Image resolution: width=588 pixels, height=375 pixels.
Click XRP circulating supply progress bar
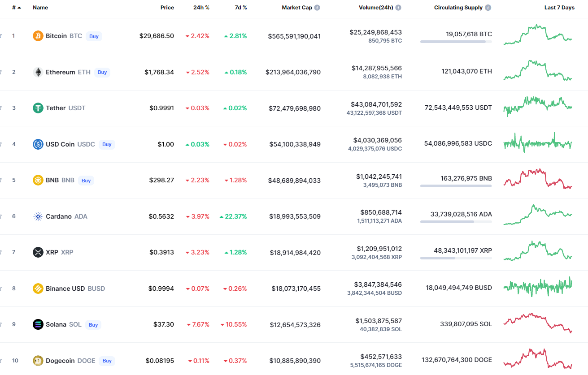tap(456, 258)
